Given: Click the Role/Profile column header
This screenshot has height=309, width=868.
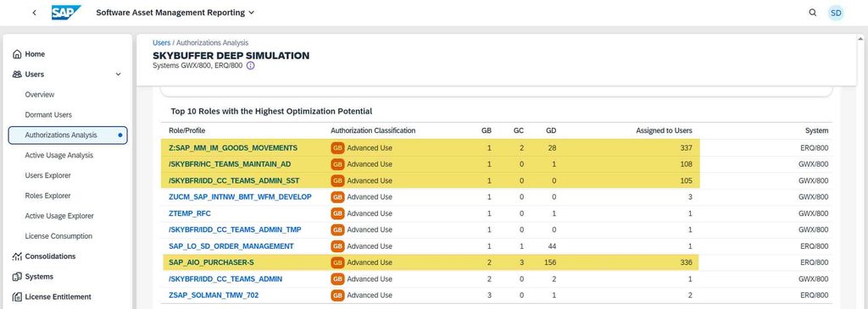Looking at the screenshot, I should click(186, 131).
